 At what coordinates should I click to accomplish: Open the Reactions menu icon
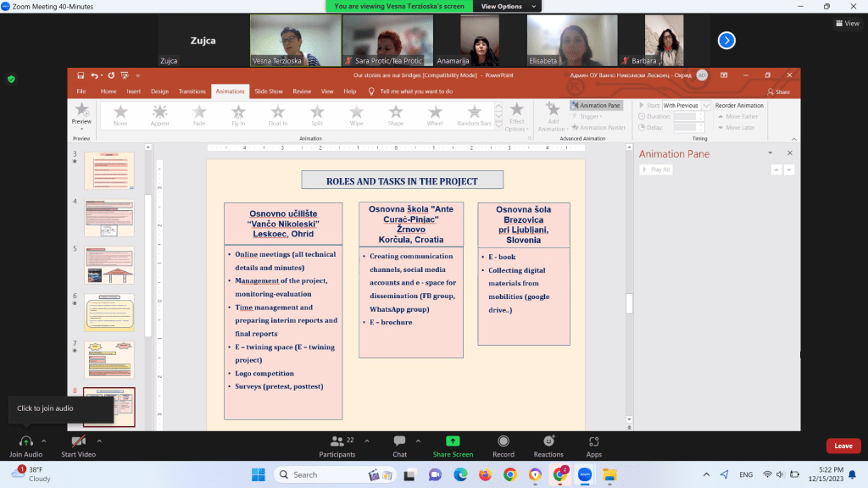[548, 441]
